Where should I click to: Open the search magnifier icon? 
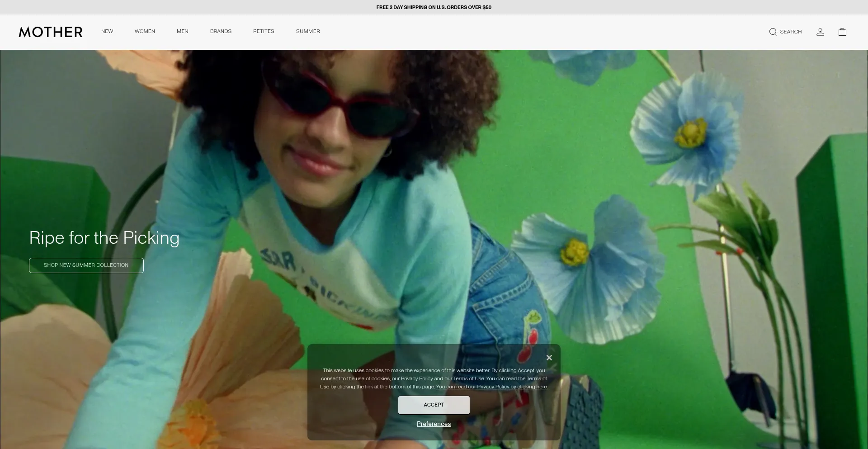(x=773, y=32)
